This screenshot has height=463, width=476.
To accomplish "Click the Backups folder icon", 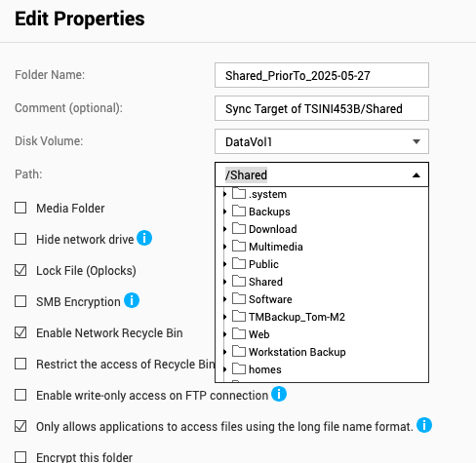I will [239, 212].
